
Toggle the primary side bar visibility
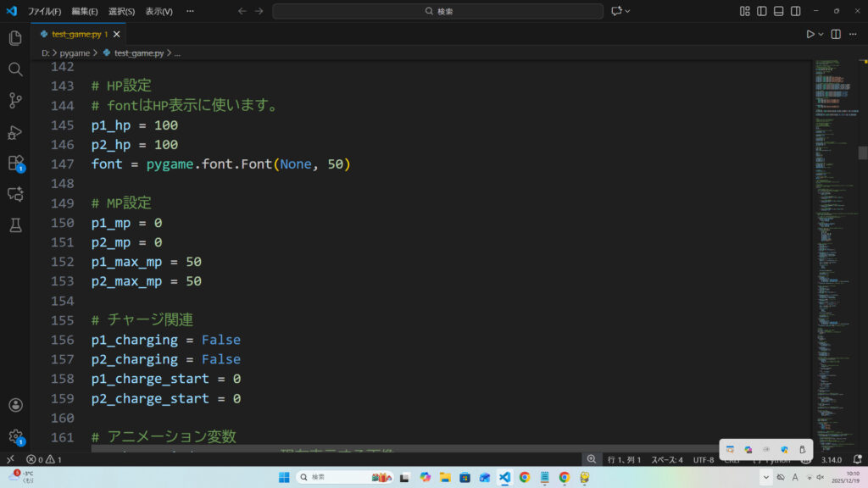click(x=762, y=11)
